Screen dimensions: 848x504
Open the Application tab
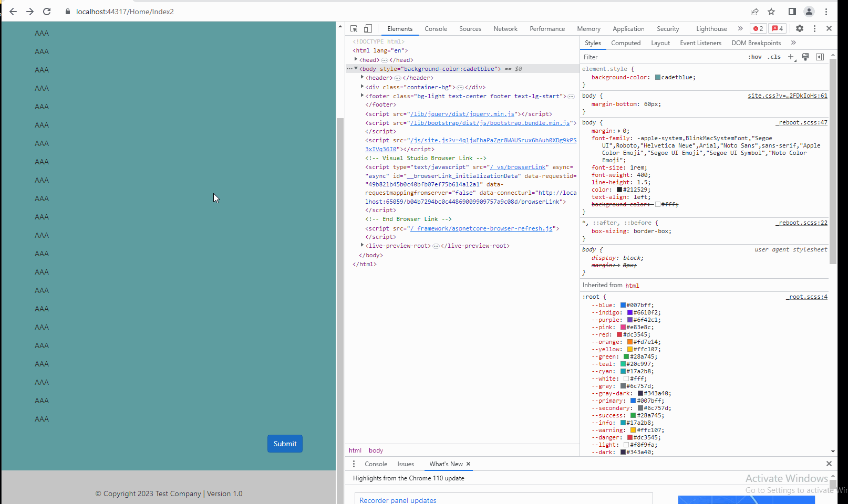628,29
